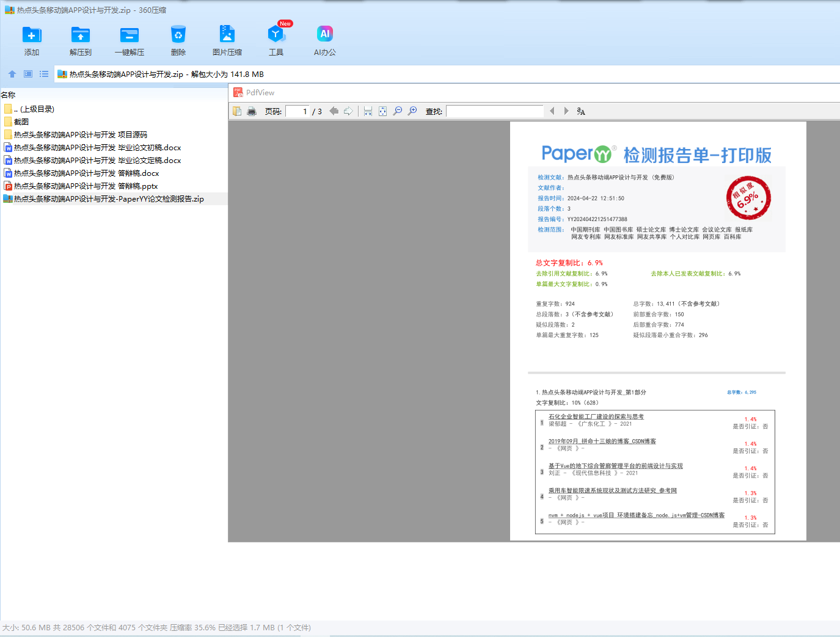Click the 查找 search text field
The height and width of the screenshot is (637, 840).
495,111
